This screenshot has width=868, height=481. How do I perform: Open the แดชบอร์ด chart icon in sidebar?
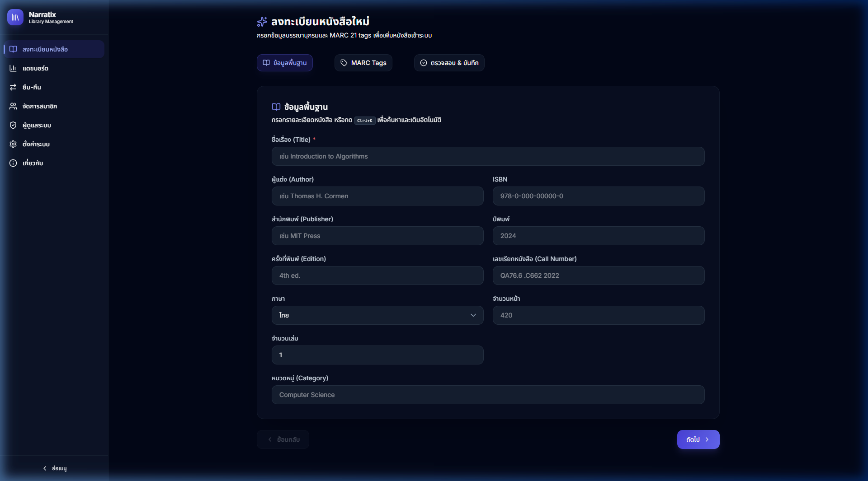point(13,68)
